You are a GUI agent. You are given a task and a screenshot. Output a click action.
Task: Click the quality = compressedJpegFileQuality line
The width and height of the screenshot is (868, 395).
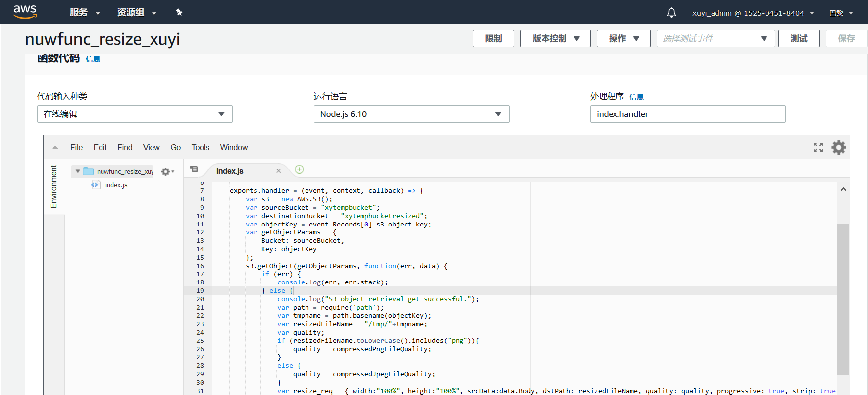tap(364, 374)
